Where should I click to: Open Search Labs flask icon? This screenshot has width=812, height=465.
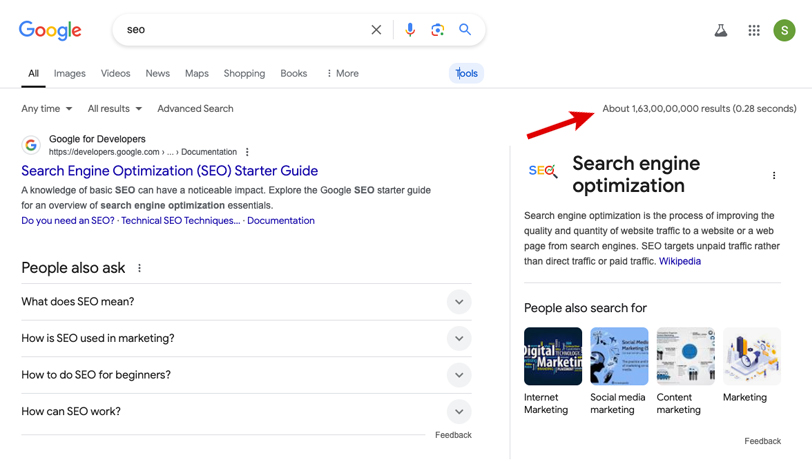pos(721,31)
